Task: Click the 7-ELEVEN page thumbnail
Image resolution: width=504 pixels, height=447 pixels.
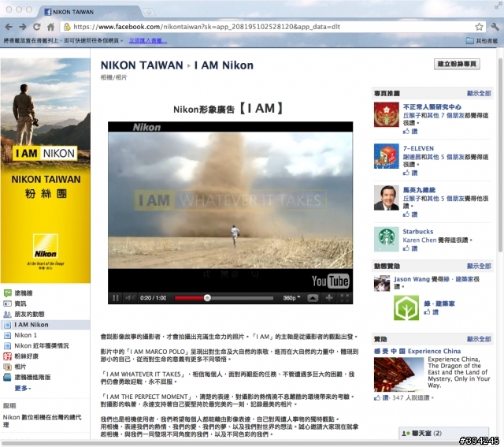Action: click(x=387, y=156)
